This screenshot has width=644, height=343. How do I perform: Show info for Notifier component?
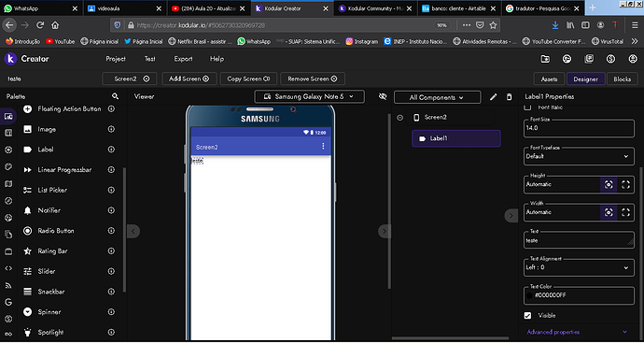point(111,210)
